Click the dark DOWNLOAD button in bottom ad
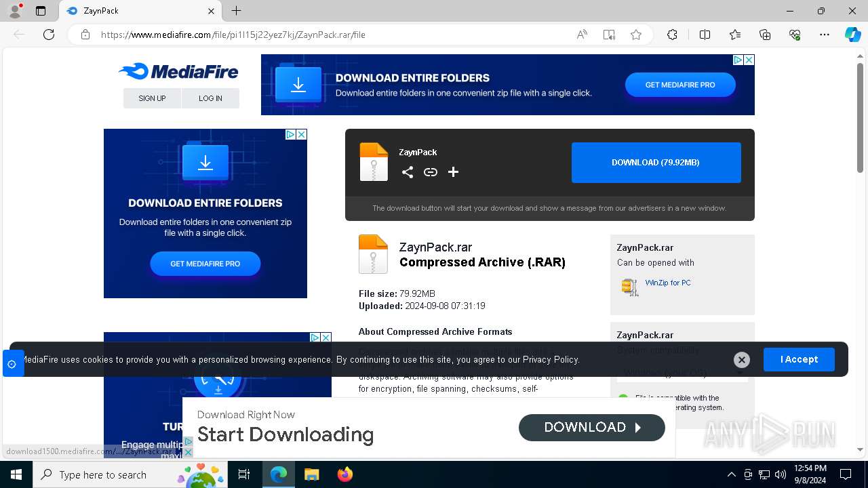The image size is (868, 488). point(592,427)
